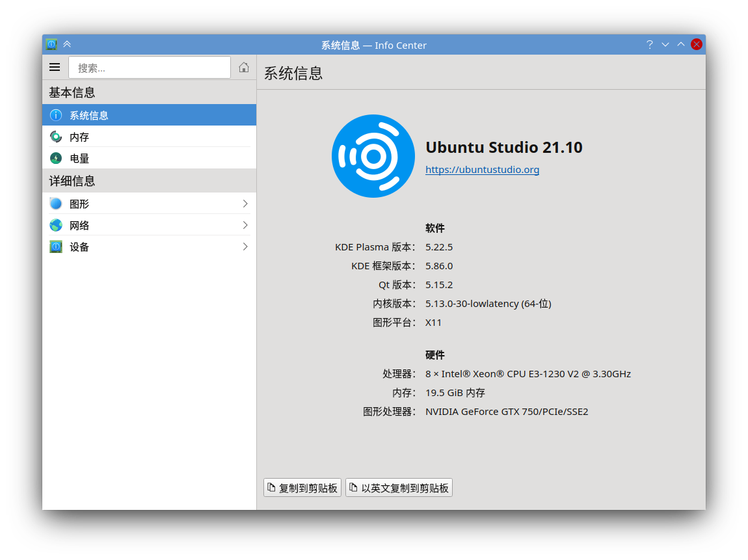Click the 图形平台 label
The width and height of the screenshot is (748, 560).
click(394, 323)
